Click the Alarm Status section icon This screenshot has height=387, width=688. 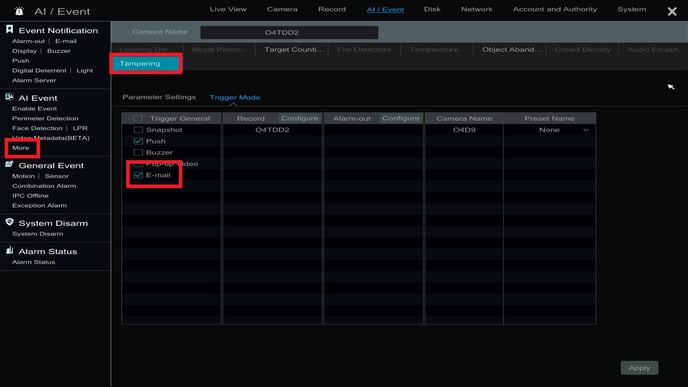[9, 251]
